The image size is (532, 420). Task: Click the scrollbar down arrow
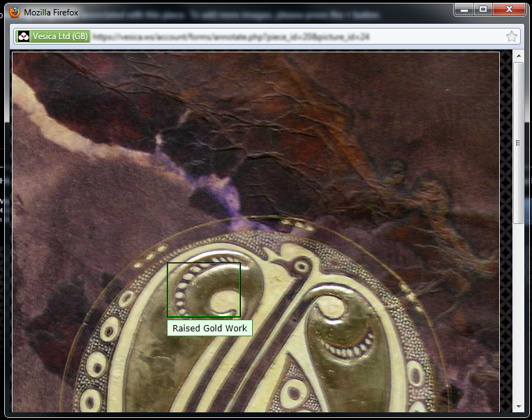pyautogui.click(x=519, y=406)
